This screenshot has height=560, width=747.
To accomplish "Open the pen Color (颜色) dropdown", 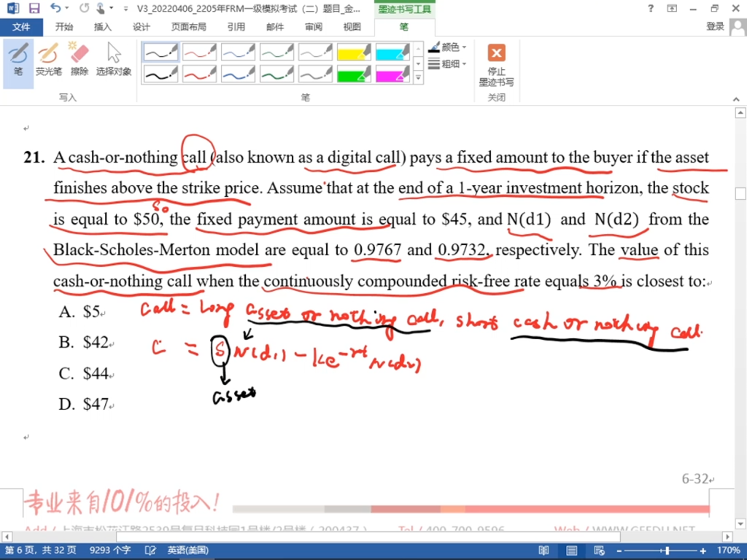I will pos(448,47).
